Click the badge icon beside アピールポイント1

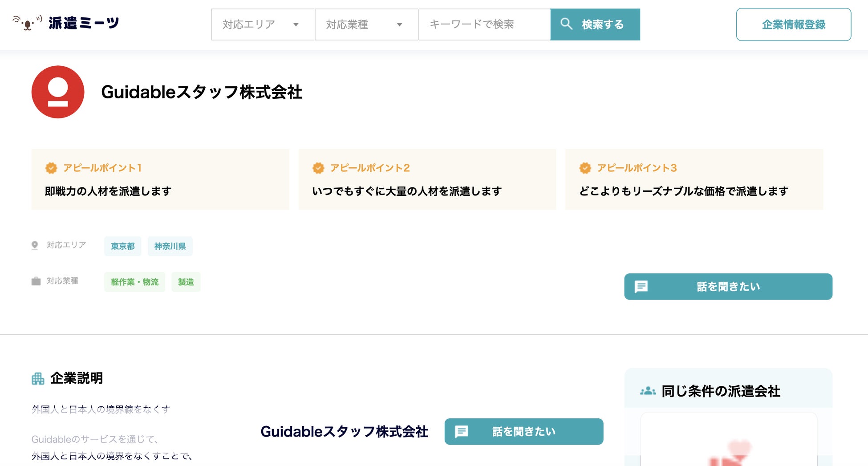(x=51, y=168)
